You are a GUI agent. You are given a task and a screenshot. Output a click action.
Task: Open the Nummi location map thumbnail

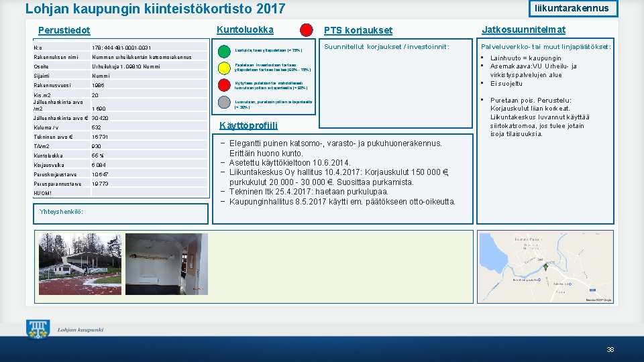(545, 267)
